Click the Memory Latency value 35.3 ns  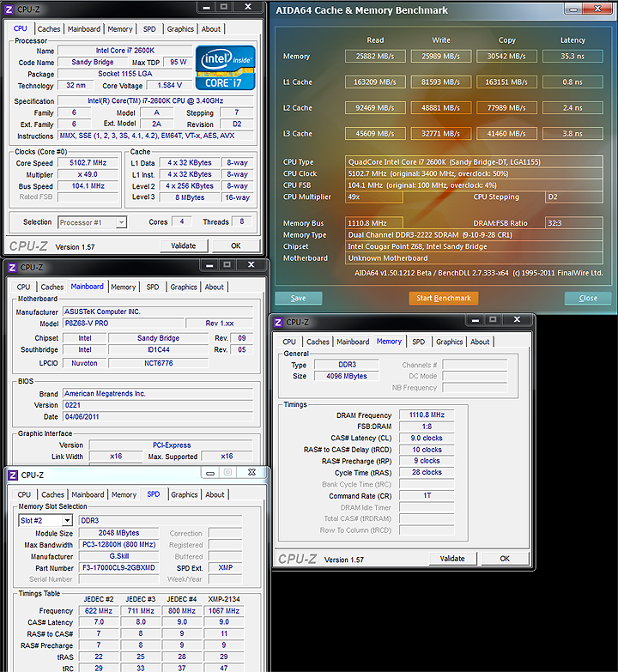coord(573,57)
